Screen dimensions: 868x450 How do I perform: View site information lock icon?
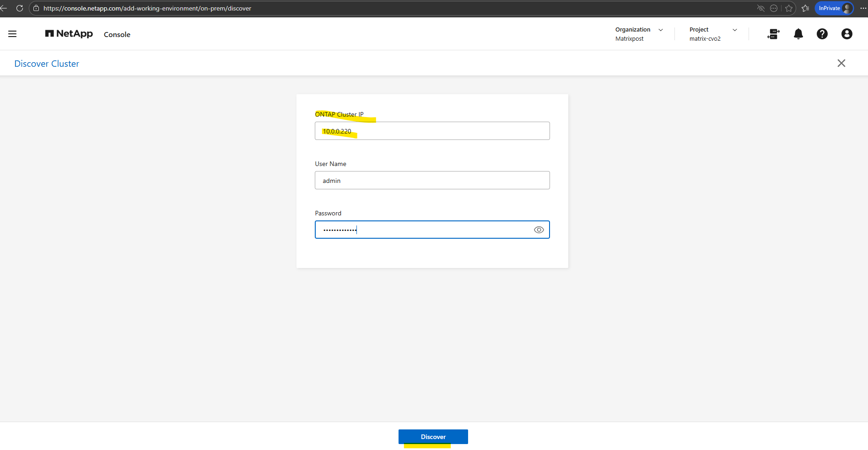[36, 8]
